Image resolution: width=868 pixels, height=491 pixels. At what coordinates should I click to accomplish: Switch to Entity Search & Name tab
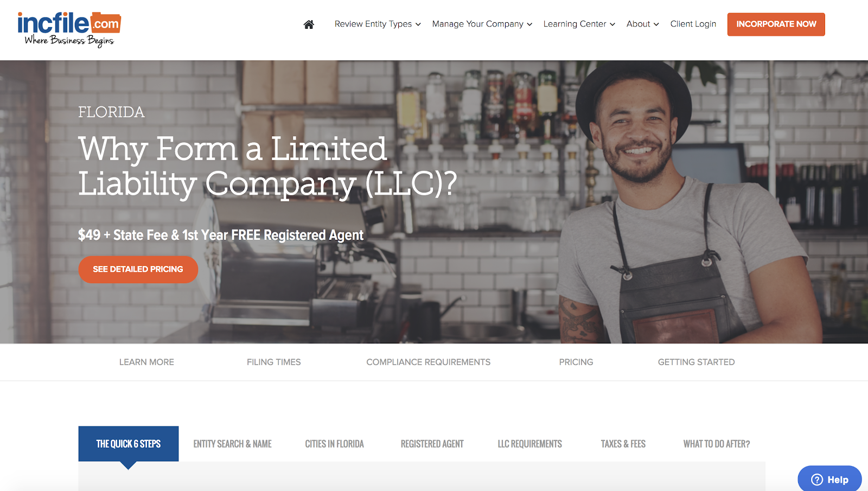(232, 444)
